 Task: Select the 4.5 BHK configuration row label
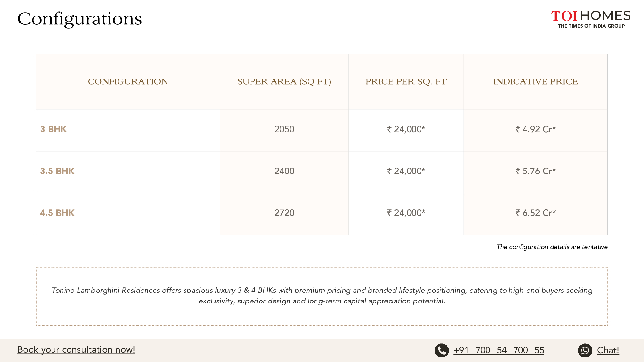point(57,213)
